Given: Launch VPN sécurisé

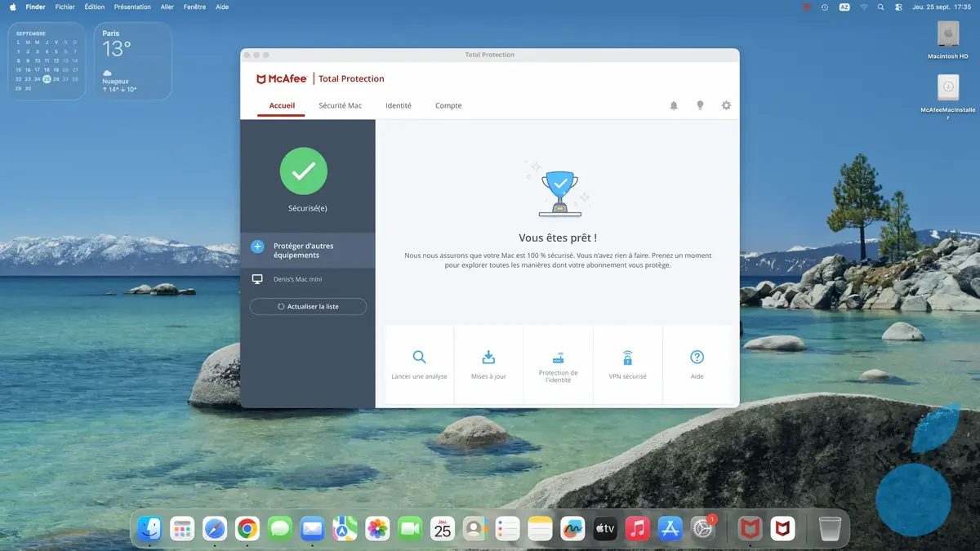Looking at the screenshot, I should pos(627,362).
